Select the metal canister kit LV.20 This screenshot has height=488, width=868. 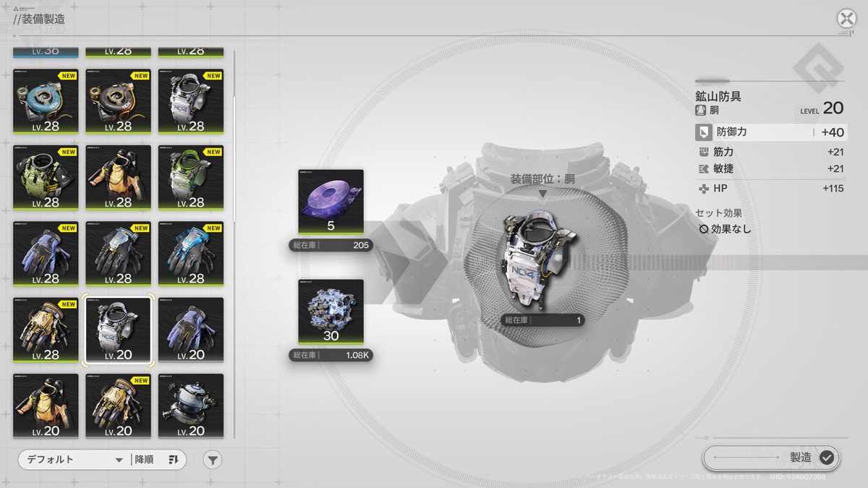(x=191, y=406)
